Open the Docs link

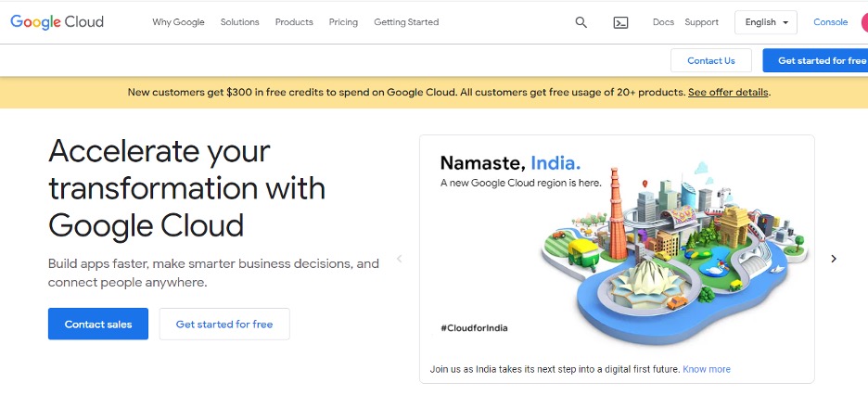pyautogui.click(x=663, y=22)
